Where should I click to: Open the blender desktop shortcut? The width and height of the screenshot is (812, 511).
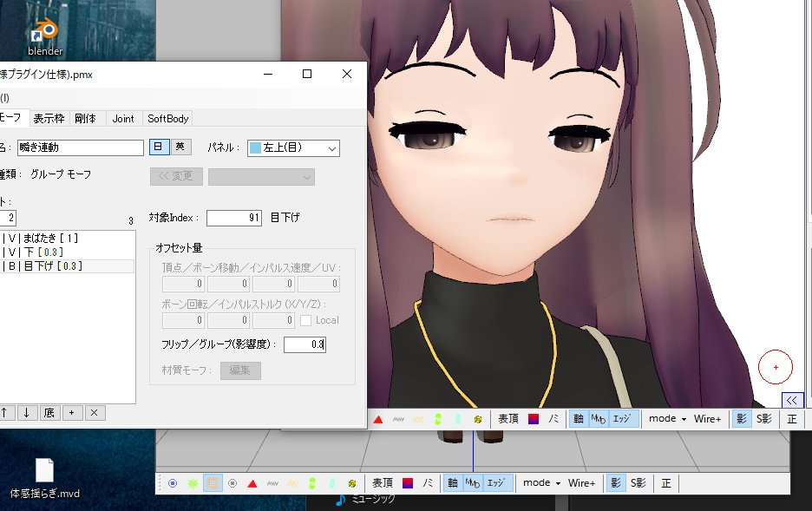click(x=45, y=36)
